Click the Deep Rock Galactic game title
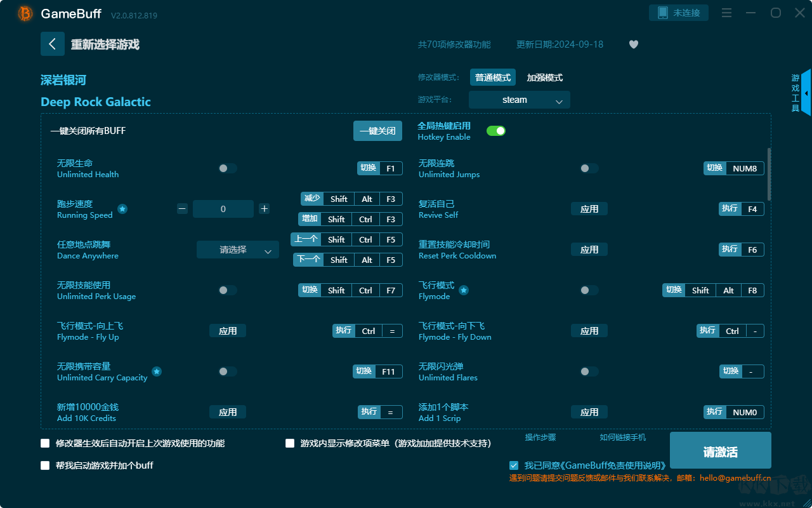 tap(96, 102)
